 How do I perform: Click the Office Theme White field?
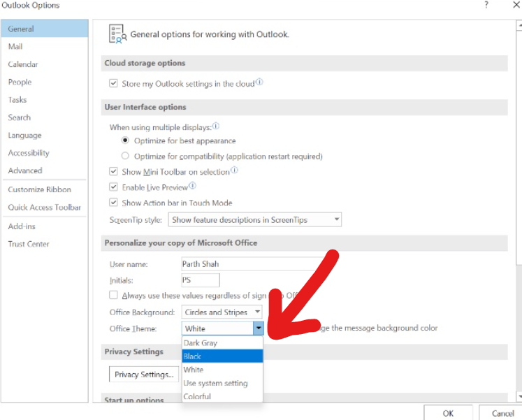pos(217,328)
